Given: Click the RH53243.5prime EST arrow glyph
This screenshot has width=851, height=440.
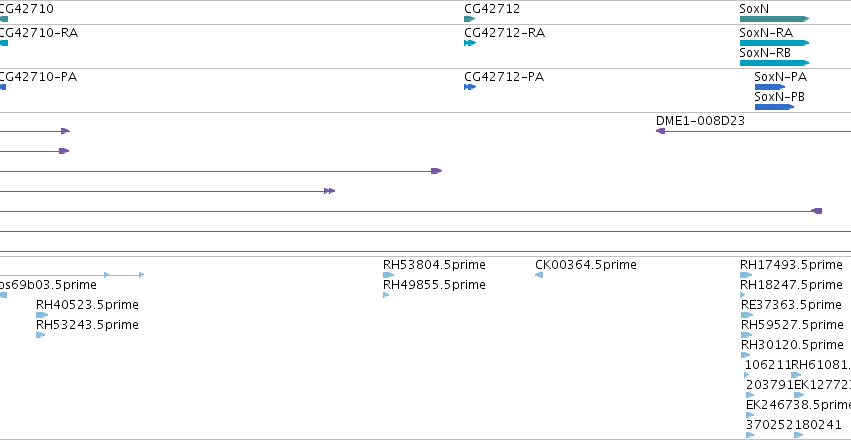Looking at the screenshot, I should [40, 335].
